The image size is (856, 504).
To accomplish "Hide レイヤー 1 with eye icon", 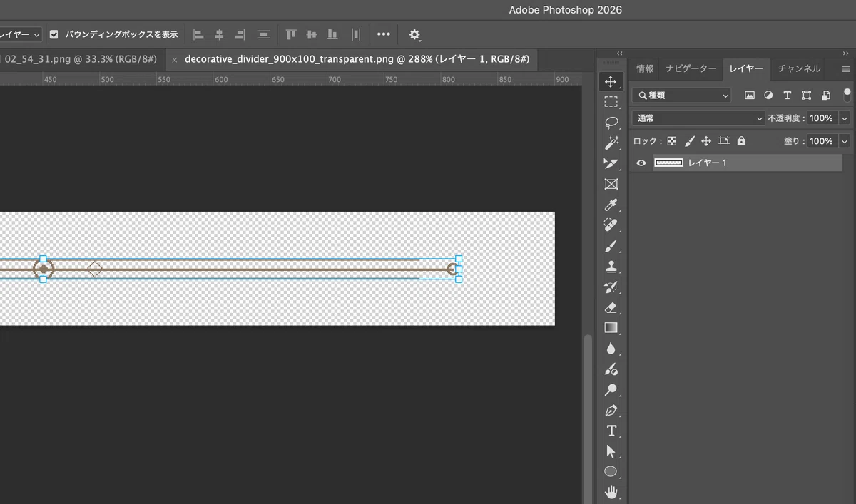I will pos(641,163).
